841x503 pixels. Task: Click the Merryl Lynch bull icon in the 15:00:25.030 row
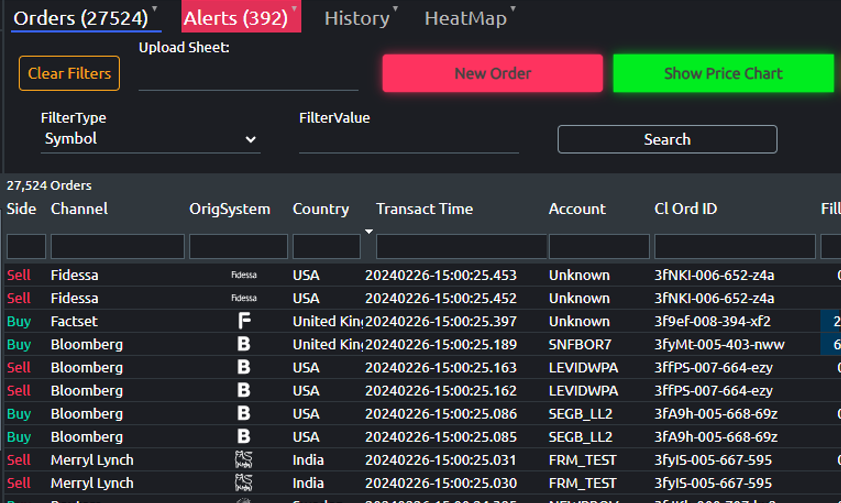(x=244, y=483)
